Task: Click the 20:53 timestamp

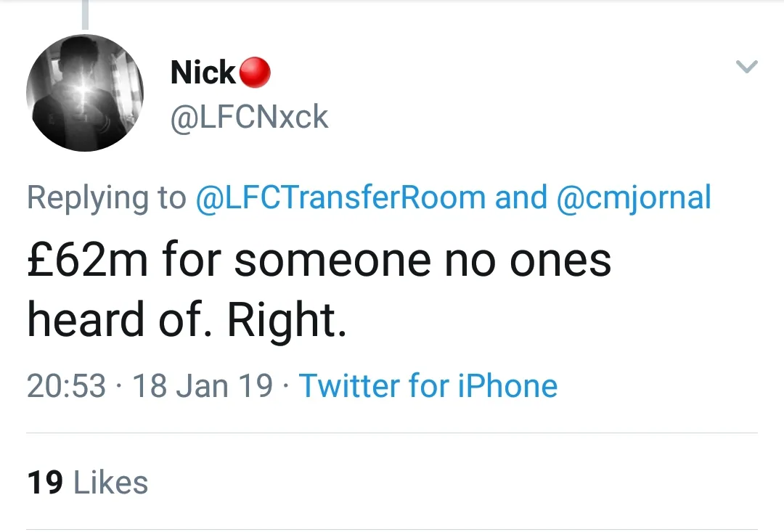Action: (66, 385)
